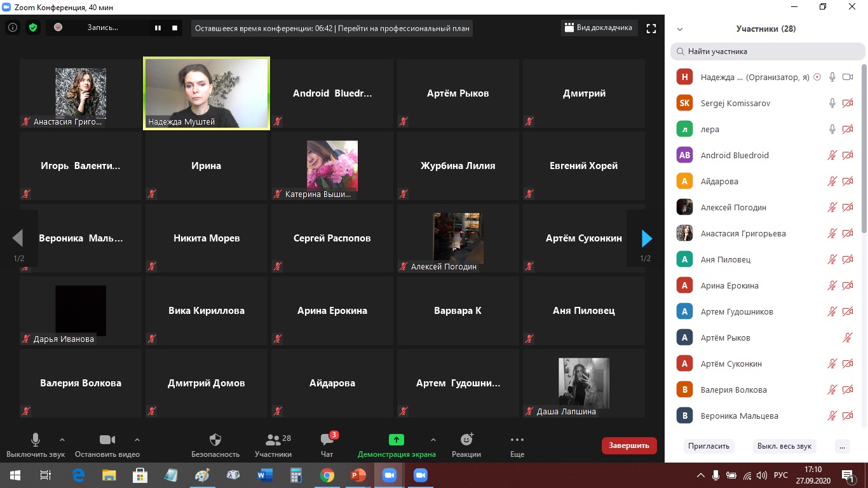
Task: Stop the recording
Action: (x=175, y=28)
